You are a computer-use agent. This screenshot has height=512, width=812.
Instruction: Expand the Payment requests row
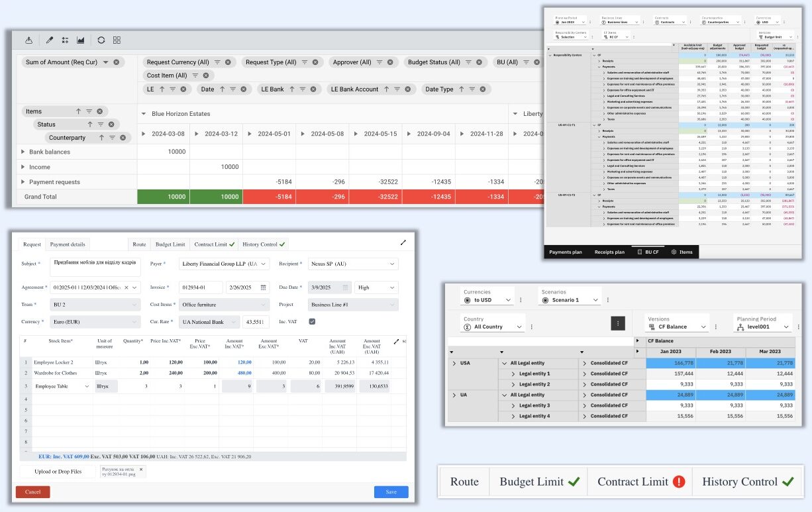coord(23,182)
